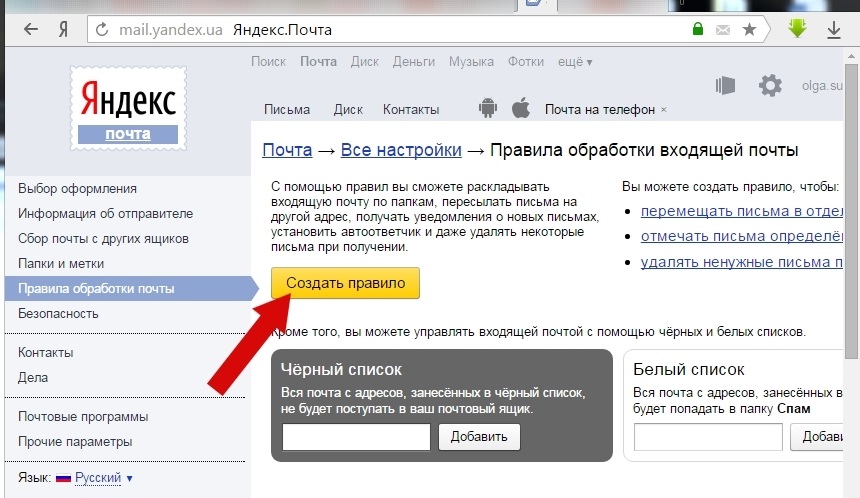Open browser downloads arrow icon
860x498 pixels.
[834, 30]
